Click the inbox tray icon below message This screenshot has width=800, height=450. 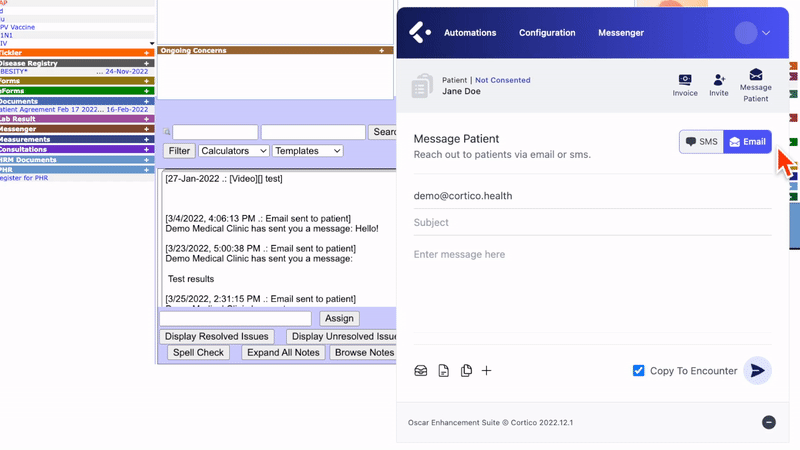point(421,371)
